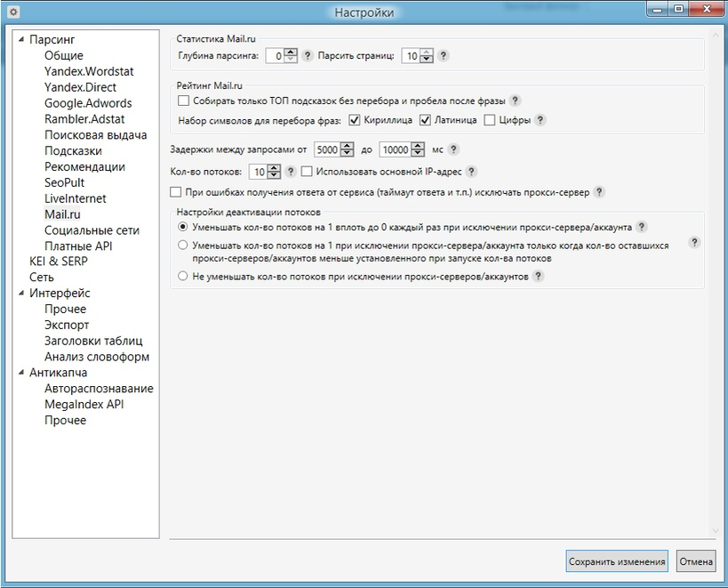Decrease Парсить страниц with down arrow
Viewport: 728px width, 588px height.
(426, 60)
